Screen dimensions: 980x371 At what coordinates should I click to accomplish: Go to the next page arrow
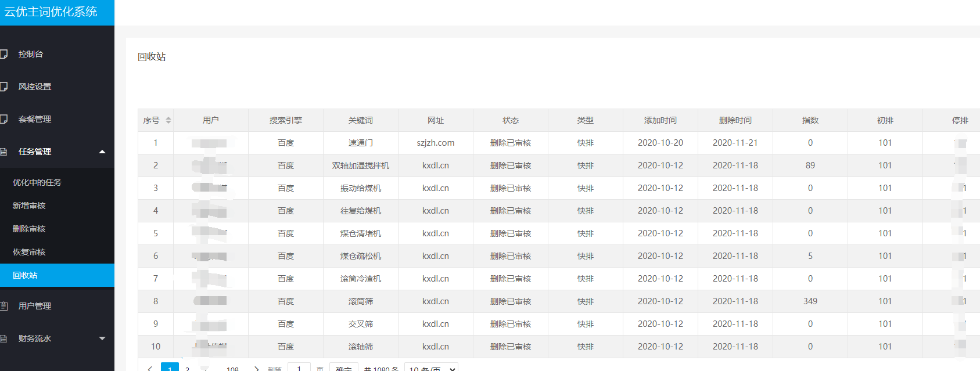coord(256,368)
